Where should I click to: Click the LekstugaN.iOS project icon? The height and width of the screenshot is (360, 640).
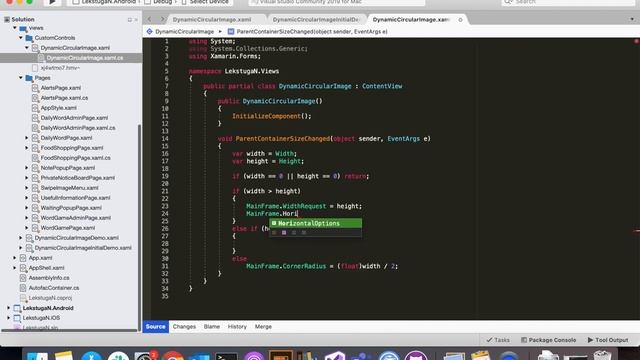click(x=17, y=318)
